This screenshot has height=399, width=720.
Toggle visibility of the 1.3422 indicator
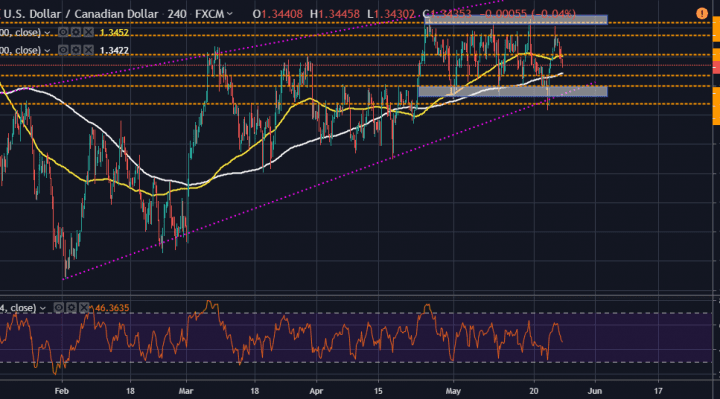pos(63,50)
